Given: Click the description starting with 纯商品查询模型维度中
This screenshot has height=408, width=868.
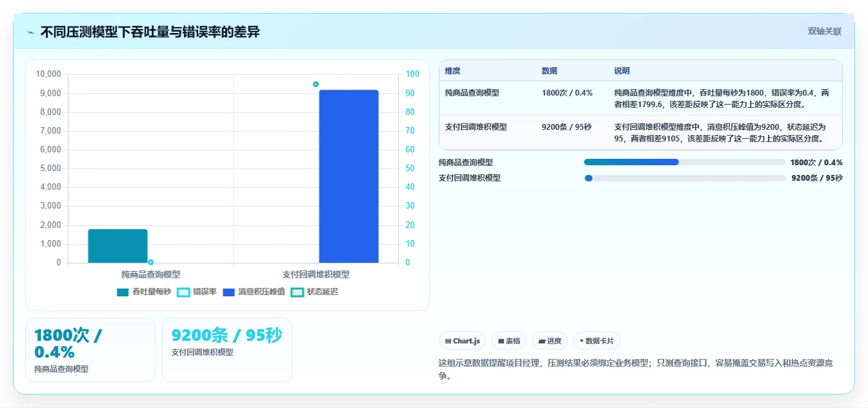Looking at the screenshot, I should coord(722,98).
